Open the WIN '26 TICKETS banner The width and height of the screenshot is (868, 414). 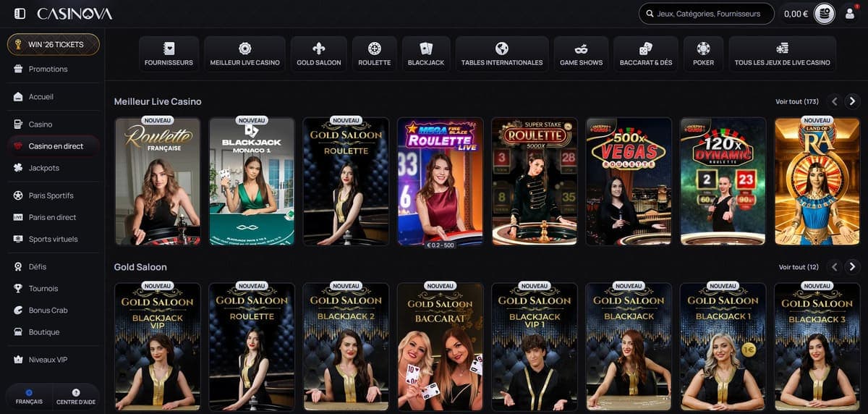(54, 44)
